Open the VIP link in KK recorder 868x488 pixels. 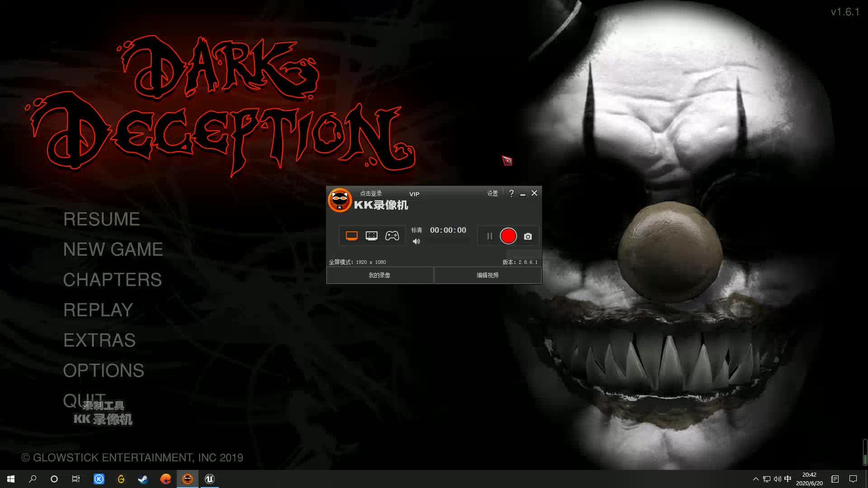(414, 194)
